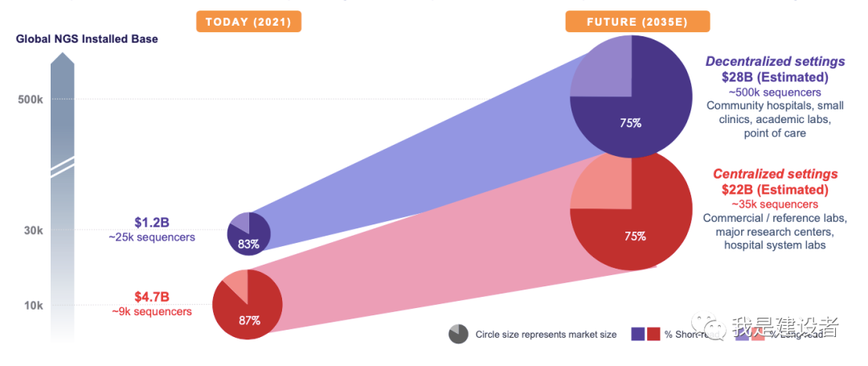Click the axis break marks on arrow
The image size is (868, 366).
(62, 167)
